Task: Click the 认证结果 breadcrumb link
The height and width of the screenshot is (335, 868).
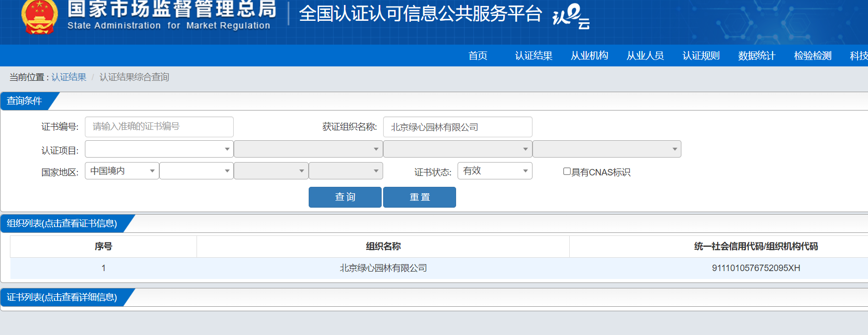Action: (69, 77)
